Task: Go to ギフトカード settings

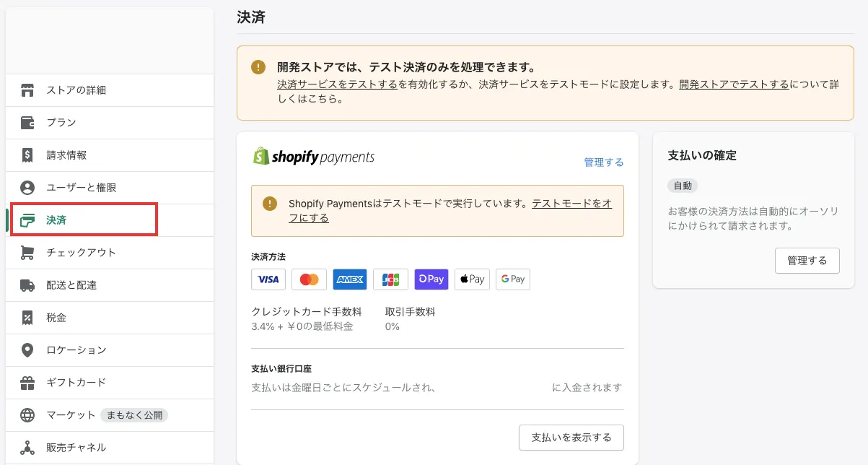Action: tap(110, 383)
